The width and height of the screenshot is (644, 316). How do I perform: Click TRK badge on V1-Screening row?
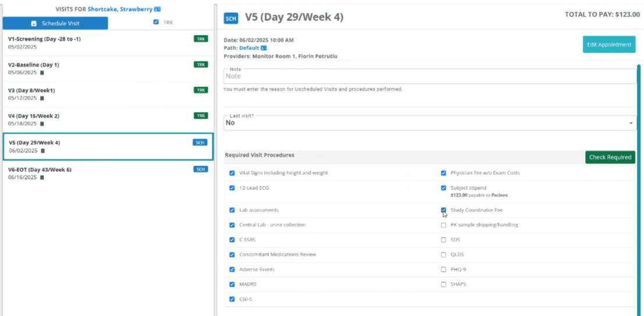(x=201, y=39)
